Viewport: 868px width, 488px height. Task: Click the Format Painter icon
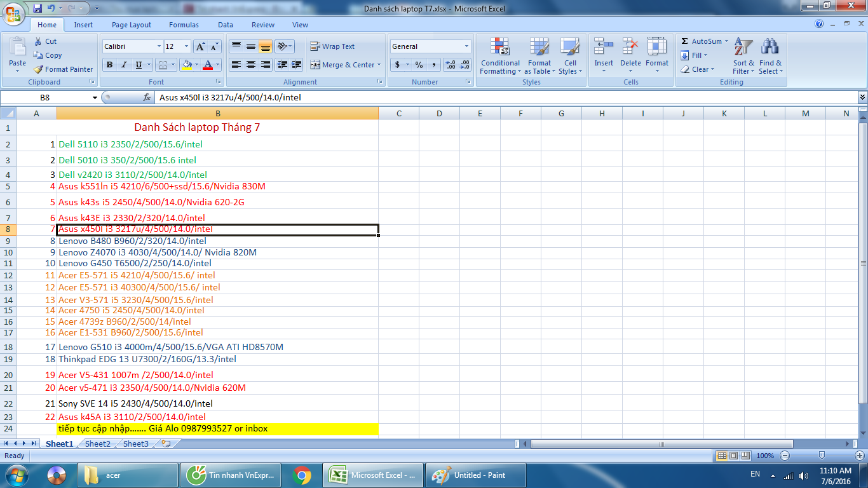[x=38, y=69]
